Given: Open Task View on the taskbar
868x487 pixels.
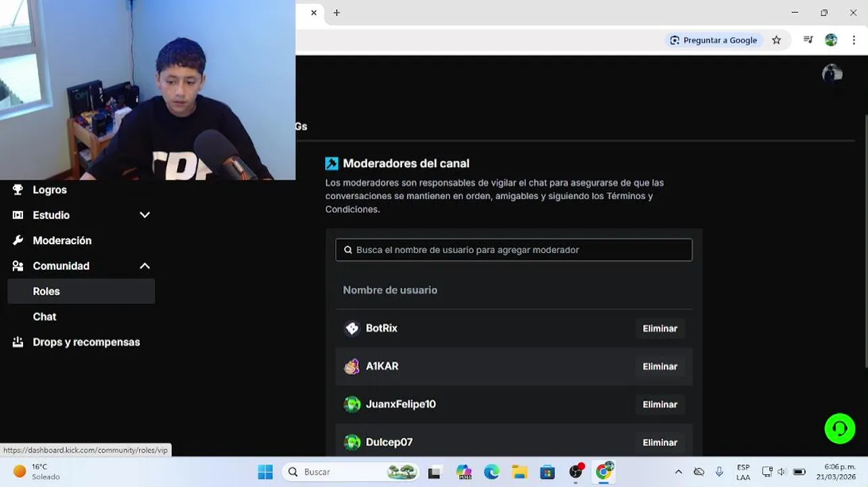Looking at the screenshot, I should click(x=434, y=472).
